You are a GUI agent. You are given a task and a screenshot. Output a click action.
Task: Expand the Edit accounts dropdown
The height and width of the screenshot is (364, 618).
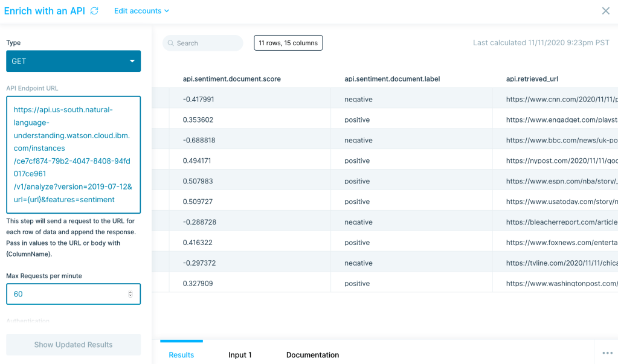[x=141, y=11]
